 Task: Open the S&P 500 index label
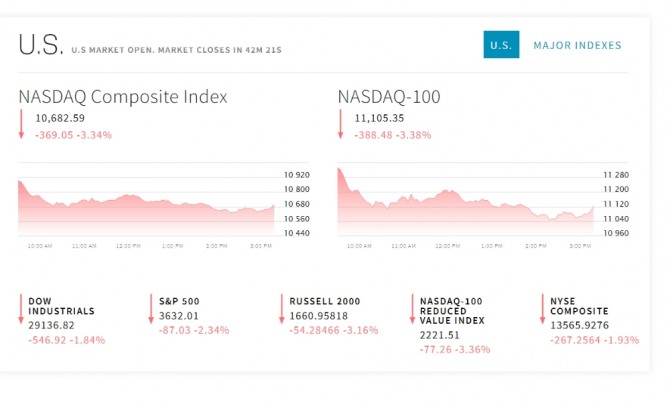pyautogui.click(x=182, y=300)
